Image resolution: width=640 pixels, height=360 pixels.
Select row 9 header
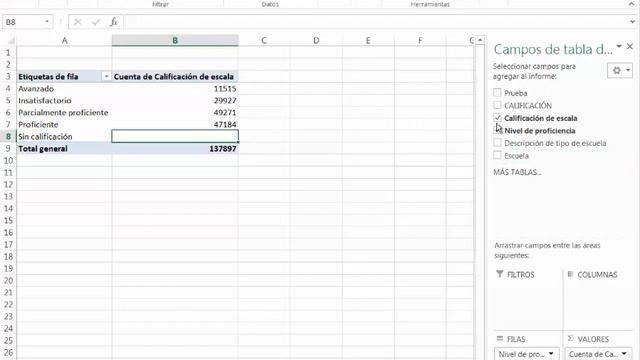[x=8, y=149]
